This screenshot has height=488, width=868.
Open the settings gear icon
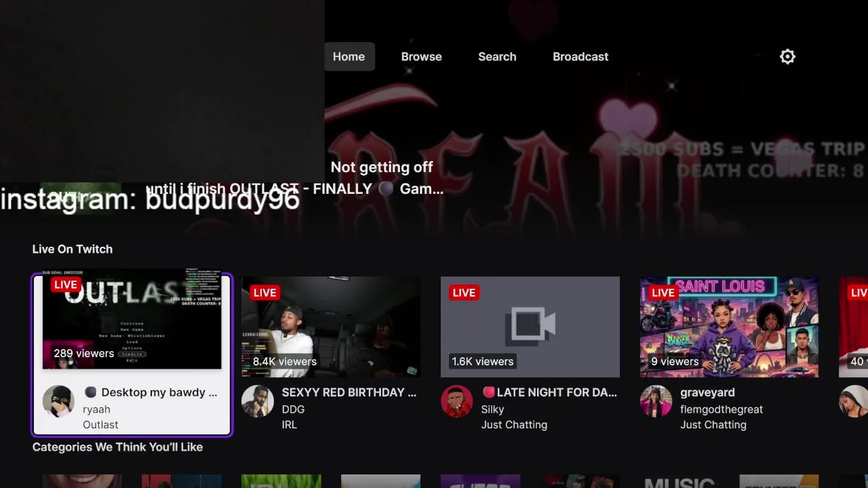(787, 57)
